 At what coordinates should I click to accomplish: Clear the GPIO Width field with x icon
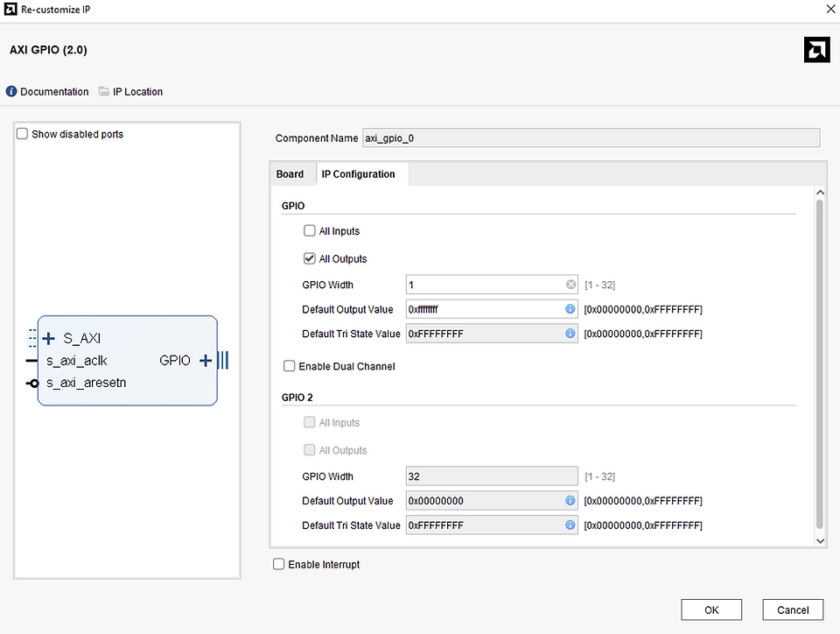point(571,285)
